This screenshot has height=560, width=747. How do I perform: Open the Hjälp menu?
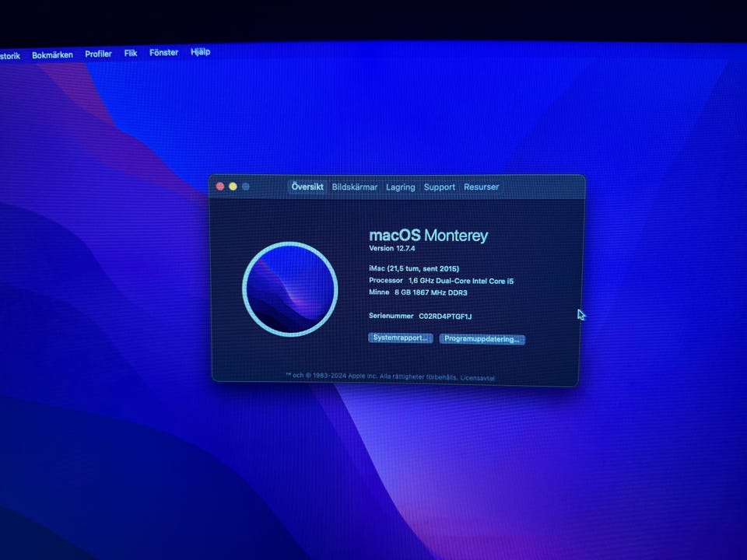pos(200,52)
